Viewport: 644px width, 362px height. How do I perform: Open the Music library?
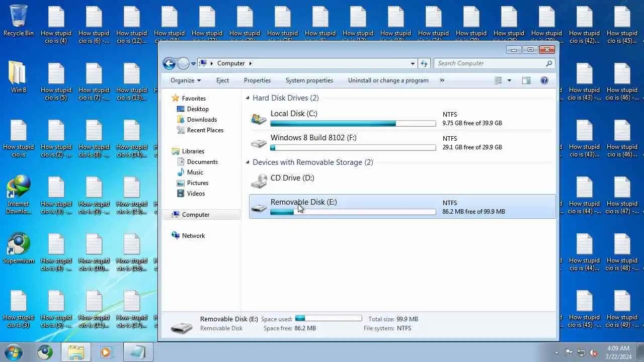click(x=195, y=172)
